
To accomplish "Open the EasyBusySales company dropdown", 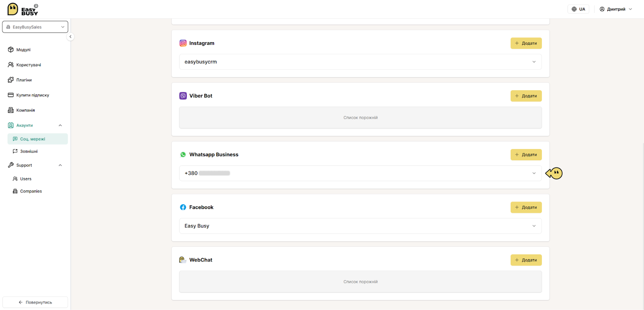I will [35, 27].
